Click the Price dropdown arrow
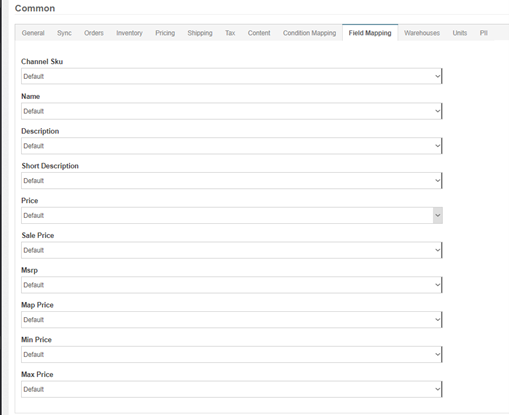The height and width of the screenshot is (415, 509). point(438,215)
